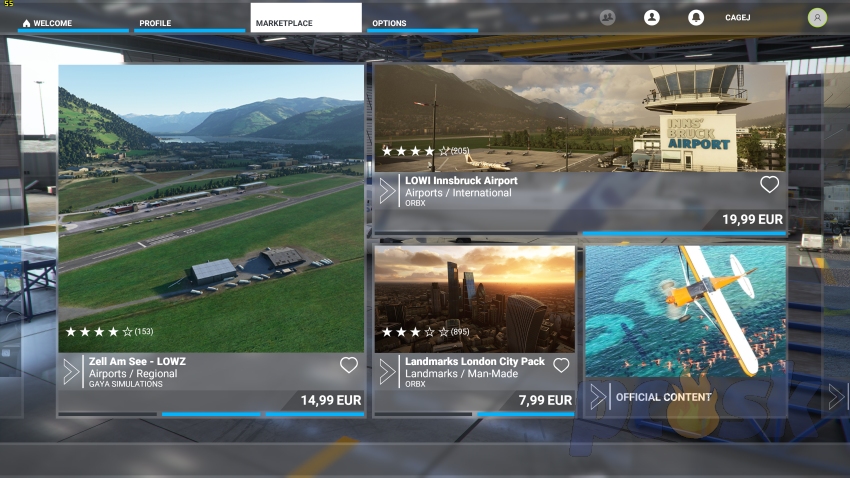
Task: Favorite Zell Am See - LOWZ with heart
Action: (349, 365)
